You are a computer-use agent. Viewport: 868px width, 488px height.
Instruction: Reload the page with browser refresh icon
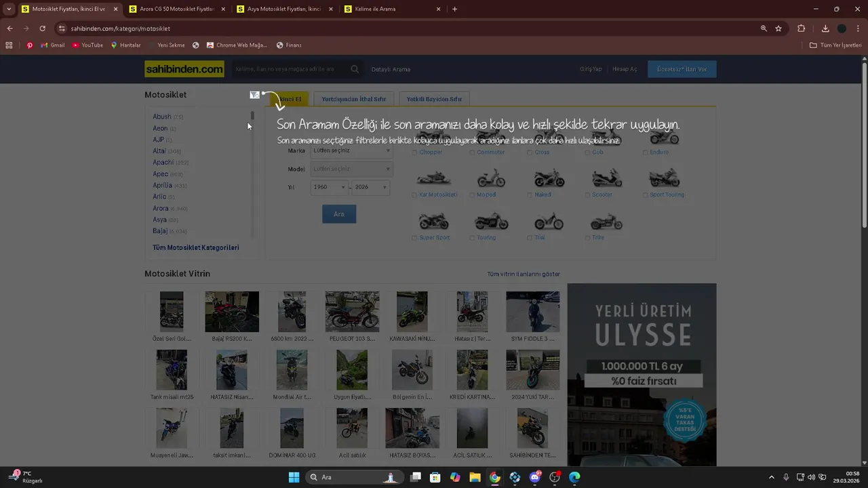click(42, 28)
